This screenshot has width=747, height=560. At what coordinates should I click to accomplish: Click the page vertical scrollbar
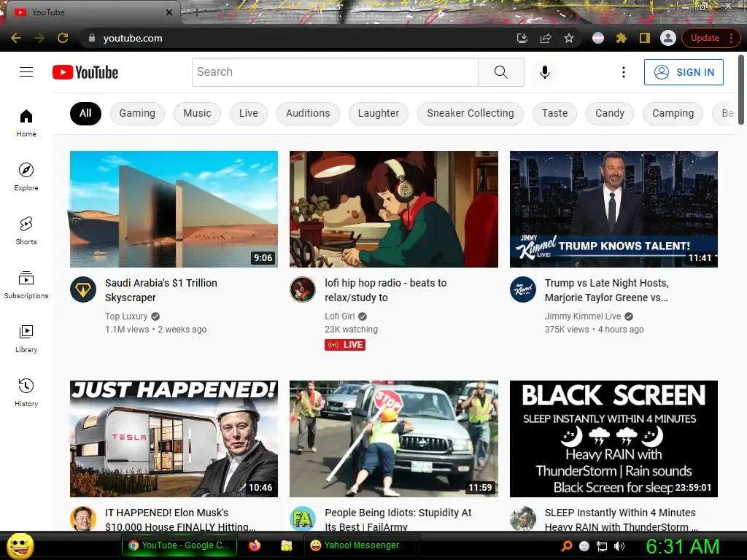[741, 90]
